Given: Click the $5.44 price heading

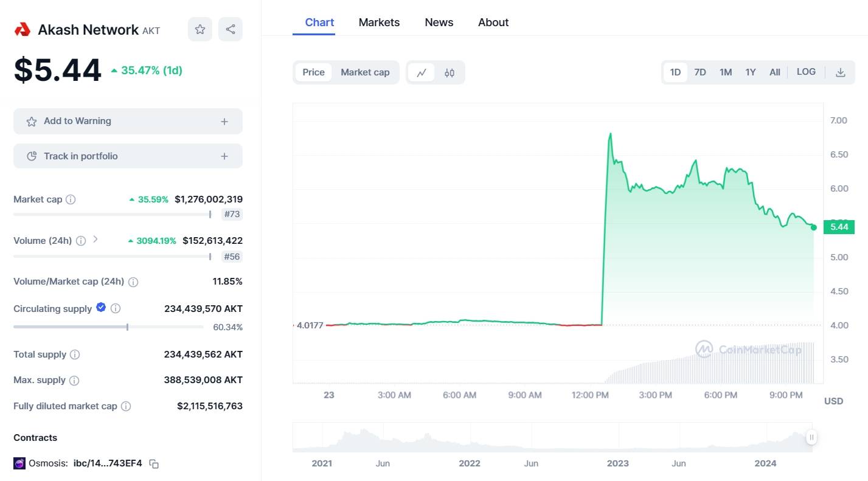Looking at the screenshot, I should click(58, 70).
